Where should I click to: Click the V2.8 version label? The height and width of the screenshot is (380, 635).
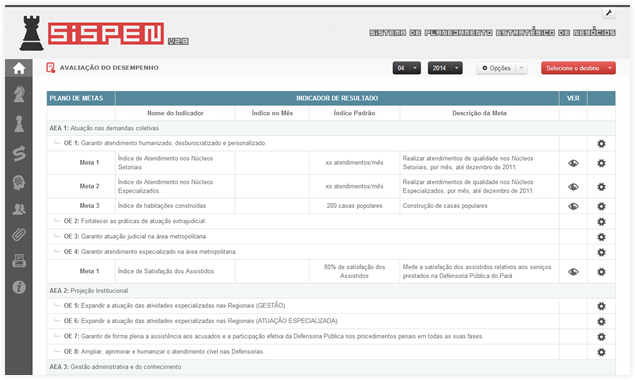[178, 41]
